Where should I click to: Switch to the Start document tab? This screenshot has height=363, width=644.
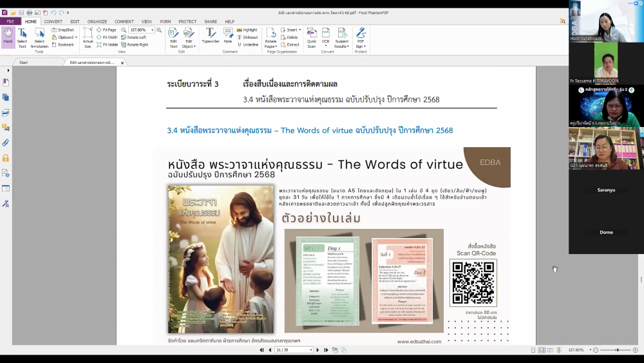pyautogui.click(x=24, y=63)
